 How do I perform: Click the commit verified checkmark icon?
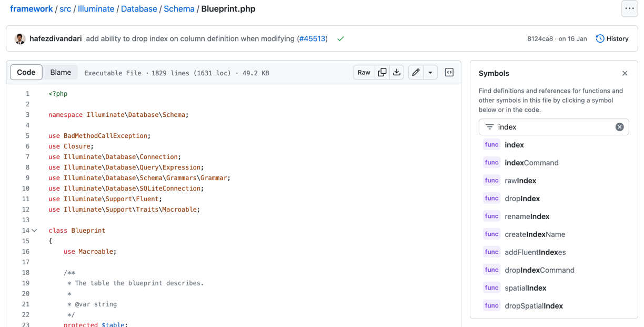click(340, 38)
